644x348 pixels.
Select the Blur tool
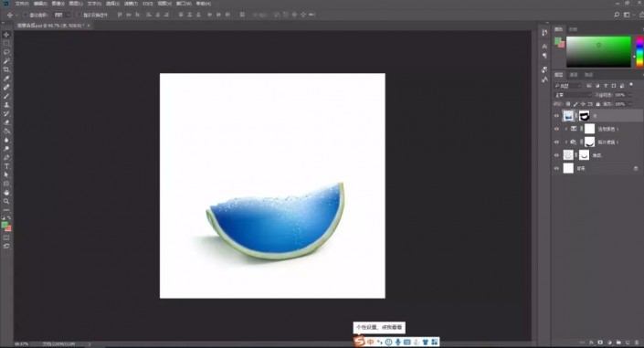pyautogui.click(x=6, y=140)
